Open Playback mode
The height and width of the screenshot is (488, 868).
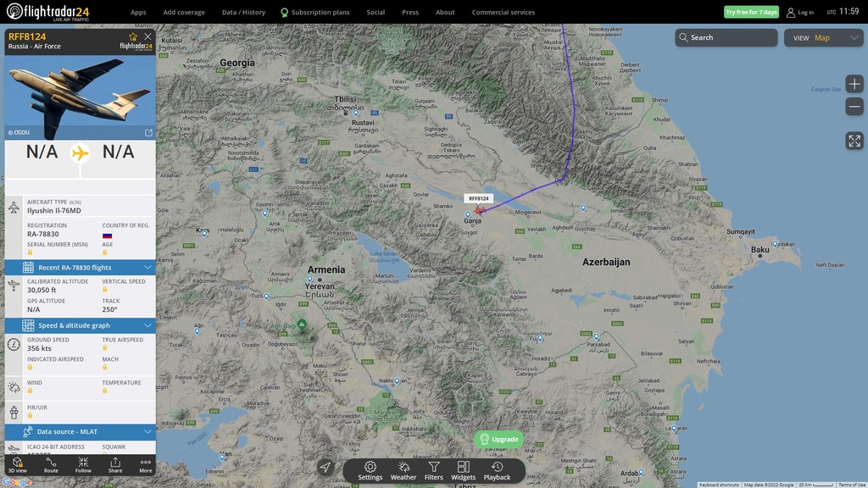[497, 471]
